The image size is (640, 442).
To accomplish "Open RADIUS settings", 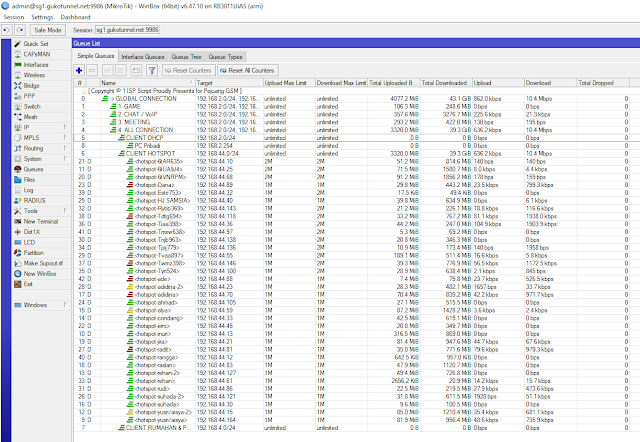I will 34,200.
